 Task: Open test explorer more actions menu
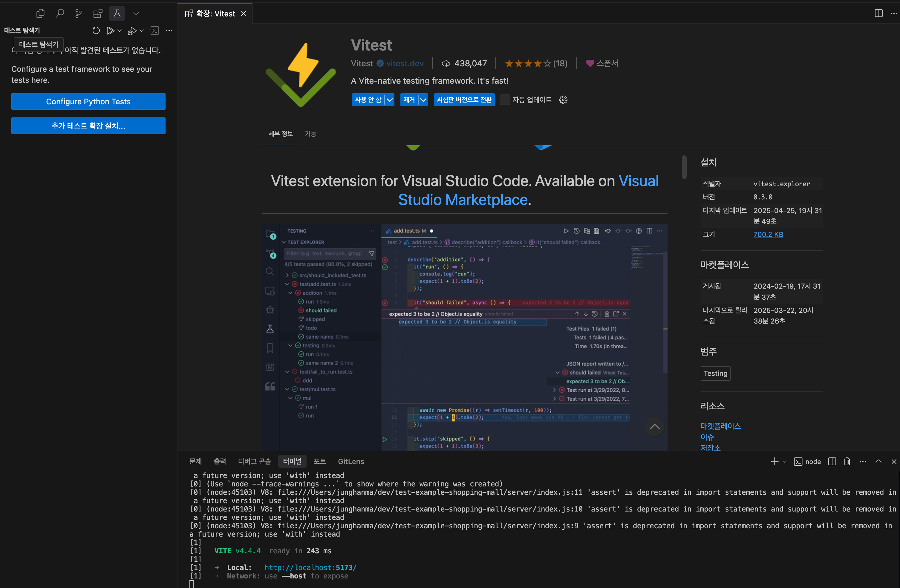(169, 31)
